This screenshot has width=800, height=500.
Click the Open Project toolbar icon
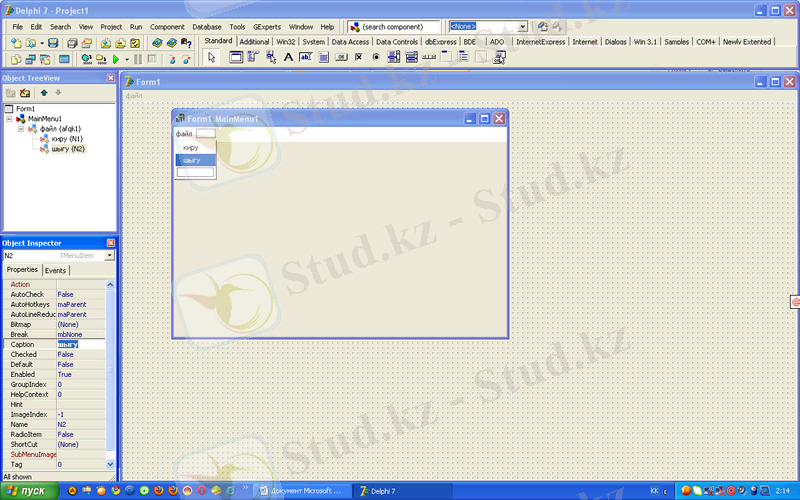[87, 43]
